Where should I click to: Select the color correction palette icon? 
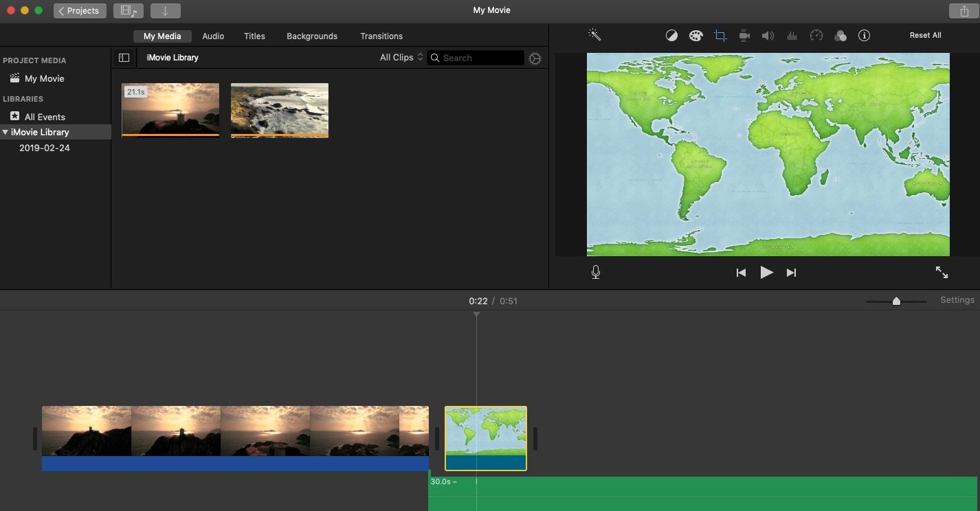pos(696,35)
